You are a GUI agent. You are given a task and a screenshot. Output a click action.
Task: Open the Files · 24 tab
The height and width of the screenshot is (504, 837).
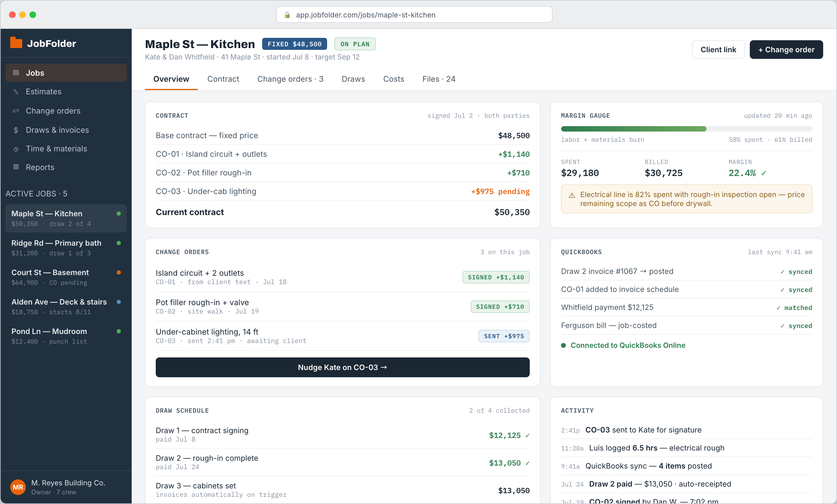439,79
